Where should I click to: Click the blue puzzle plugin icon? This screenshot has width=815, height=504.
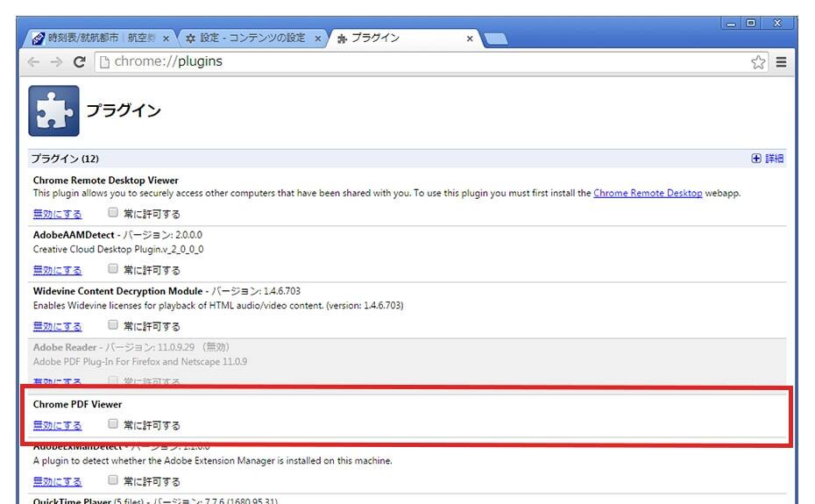(54, 110)
